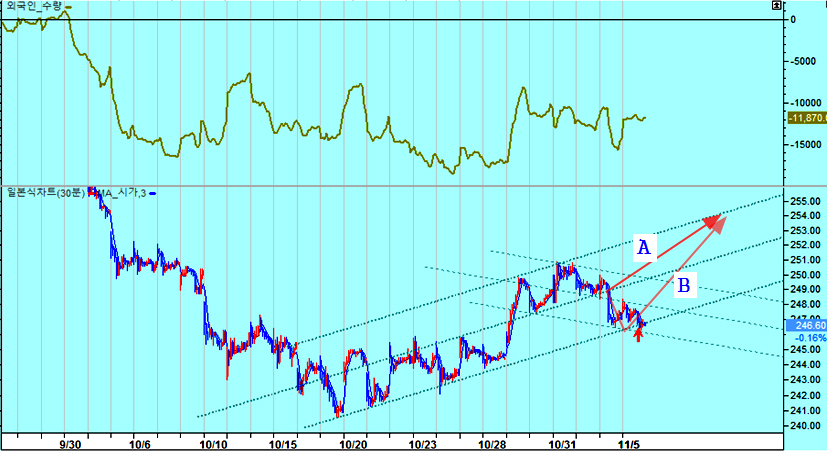This screenshot has width=828, height=452.
Task: Click the 246.60 current price tag
Action: coord(808,325)
